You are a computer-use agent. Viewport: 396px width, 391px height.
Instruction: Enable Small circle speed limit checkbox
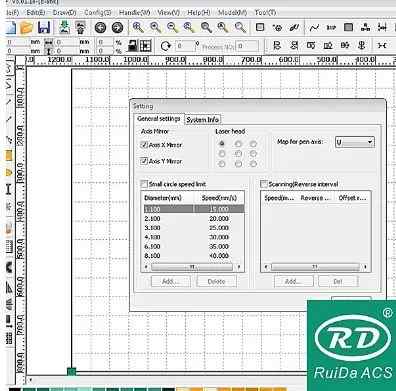tap(144, 184)
